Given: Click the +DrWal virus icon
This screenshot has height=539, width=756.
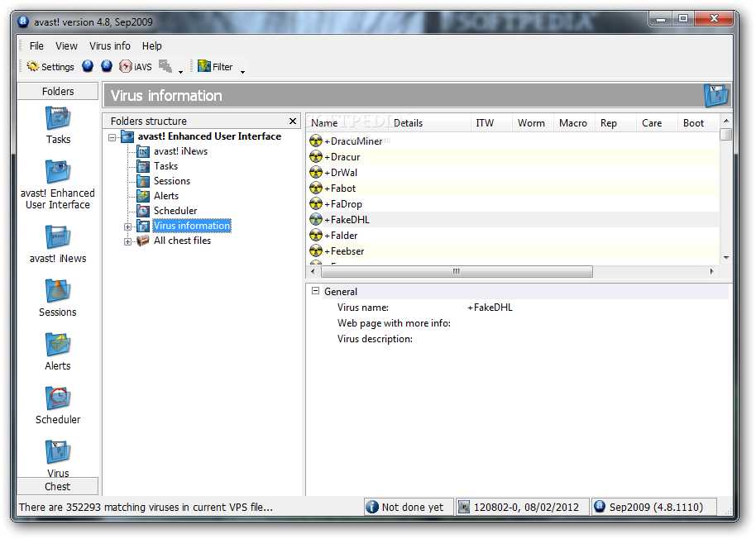Looking at the screenshot, I should [316, 173].
